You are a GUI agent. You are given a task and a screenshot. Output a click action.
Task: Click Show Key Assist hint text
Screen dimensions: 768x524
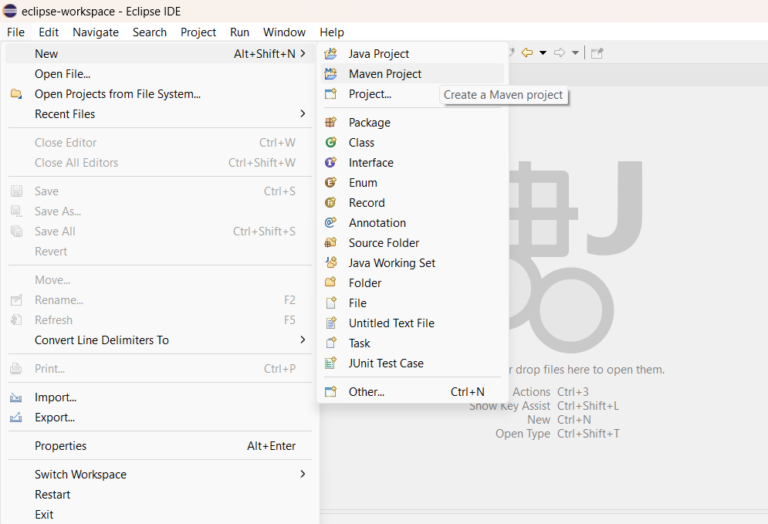[544, 405]
